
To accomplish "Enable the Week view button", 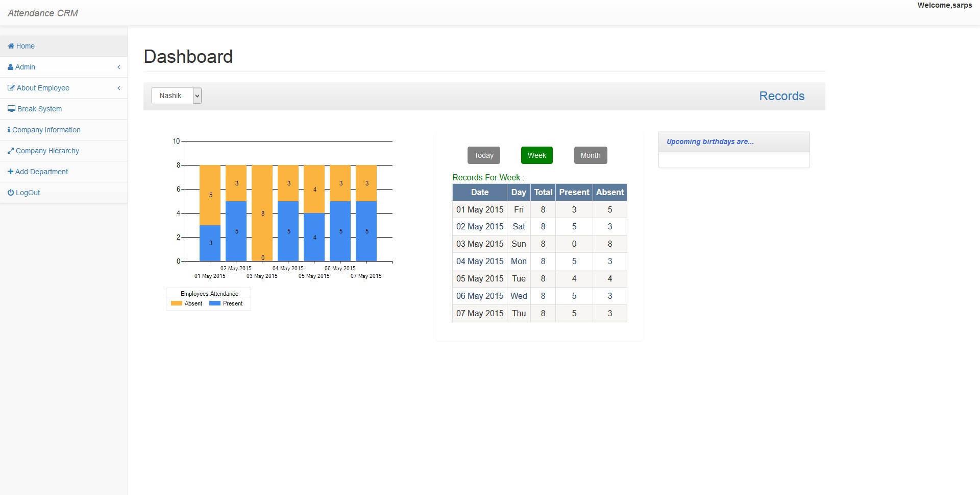I will point(536,155).
